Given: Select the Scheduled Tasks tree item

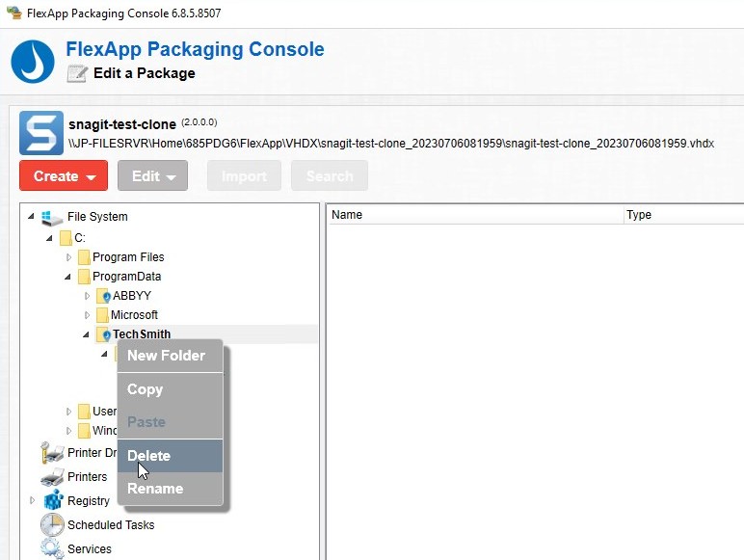Looking at the screenshot, I should 111,525.
